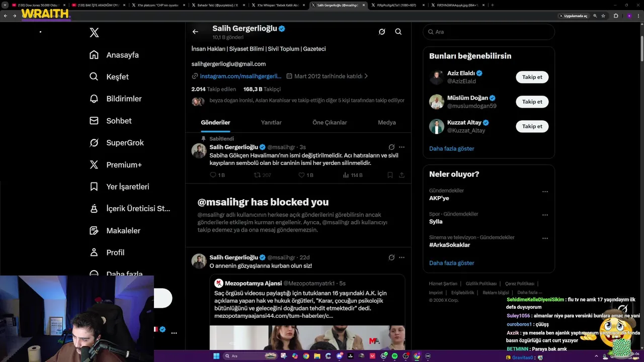
Task: Click Daha fazla göster under trends
Action: point(451,263)
